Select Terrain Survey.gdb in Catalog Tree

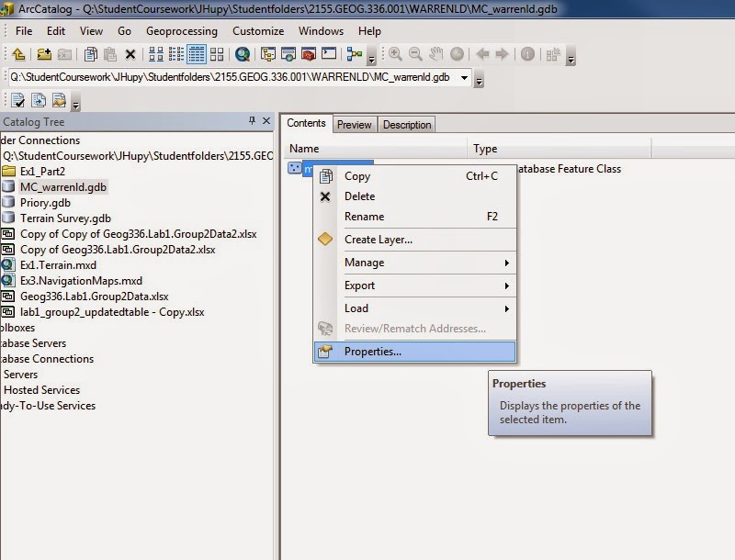point(65,218)
